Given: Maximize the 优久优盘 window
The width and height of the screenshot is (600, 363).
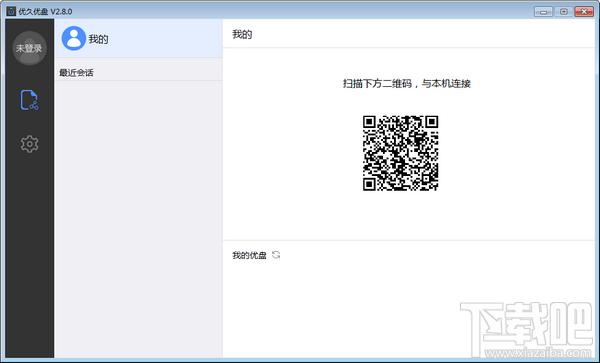Looking at the screenshot, I should pos(563,11).
